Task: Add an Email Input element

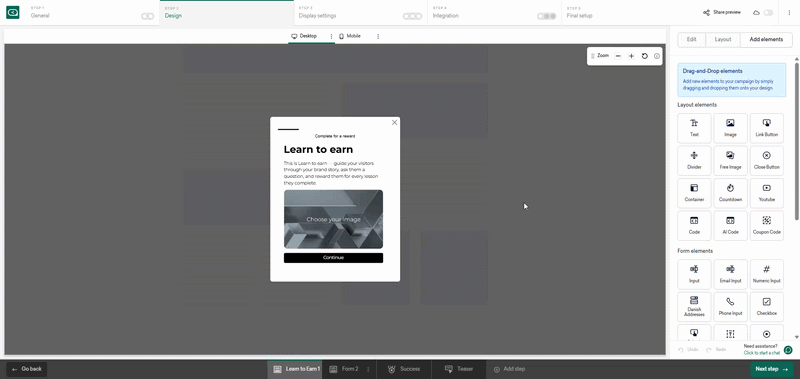Action: (730, 274)
